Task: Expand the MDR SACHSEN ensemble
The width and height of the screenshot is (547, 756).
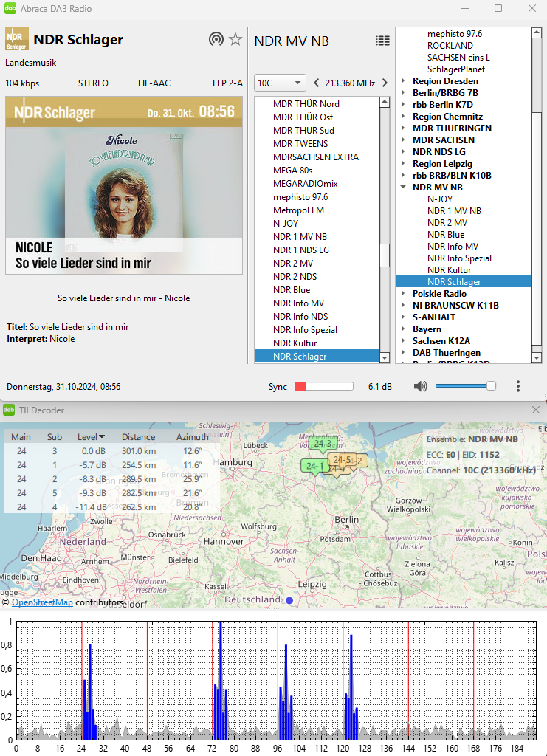Action: click(403, 140)
